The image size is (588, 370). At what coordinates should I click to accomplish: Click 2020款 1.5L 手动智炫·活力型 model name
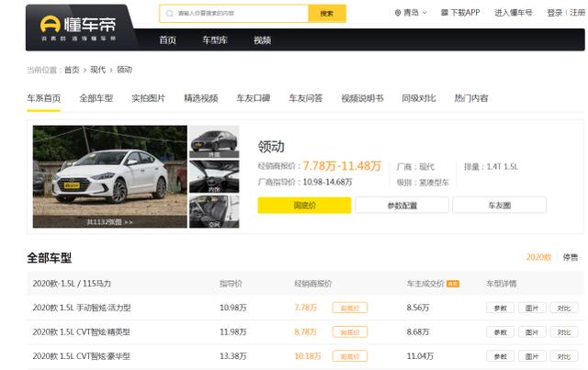[x=82, y=308]
